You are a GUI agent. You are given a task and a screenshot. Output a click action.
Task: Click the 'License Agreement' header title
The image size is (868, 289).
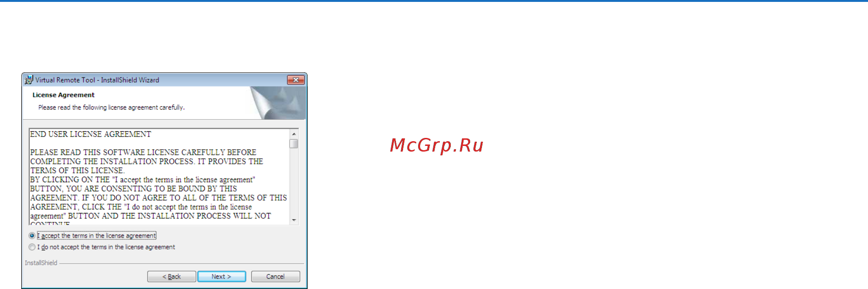coord(63,95)
